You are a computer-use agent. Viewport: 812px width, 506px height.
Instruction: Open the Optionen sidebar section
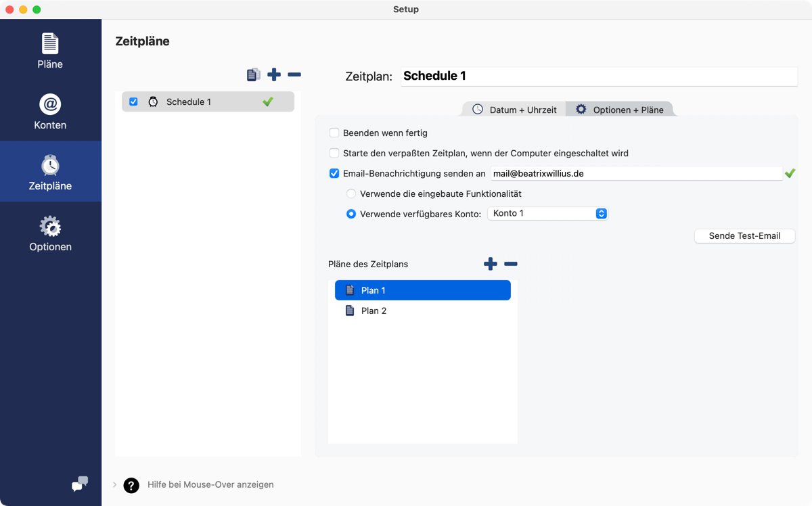click(x=51, y=233)
